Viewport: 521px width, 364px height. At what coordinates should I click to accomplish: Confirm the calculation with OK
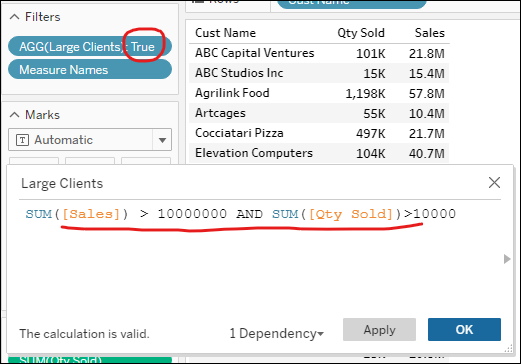click(x=464, y=330)
